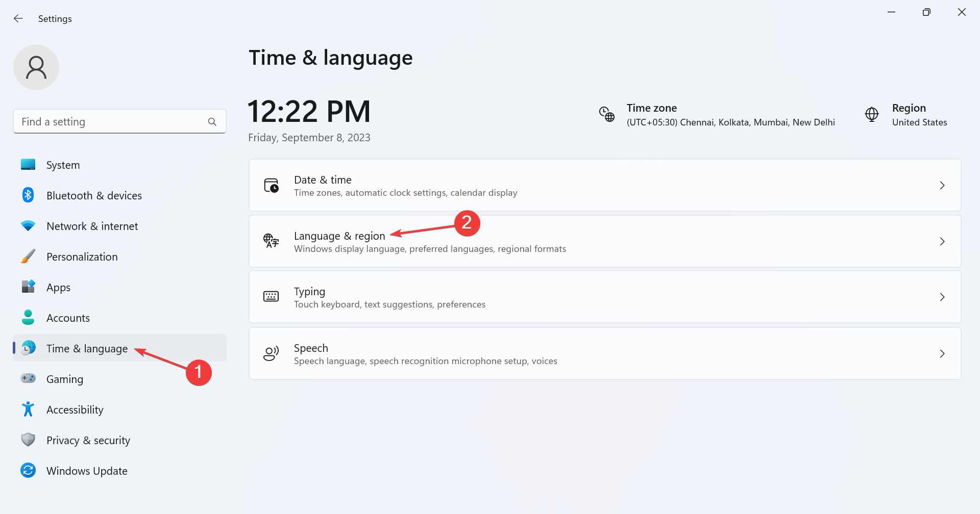Minimize the Settings window
The height and width of the screenshot is (514, 980).
tap(891, 12)
